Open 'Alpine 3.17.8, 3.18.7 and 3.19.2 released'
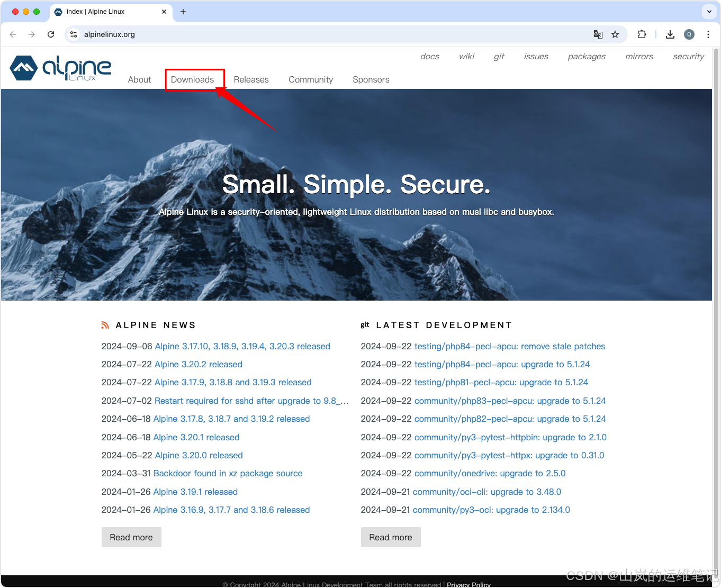This screenshot has height=588, width=721. (x=231, y=419)
